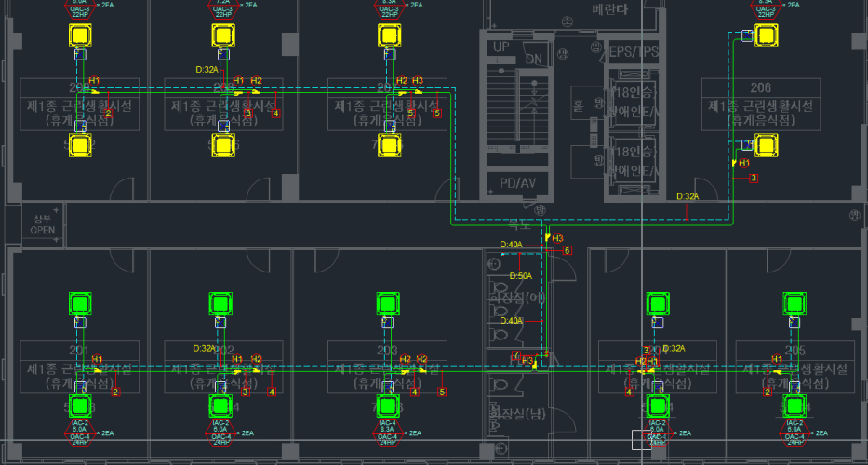Viewport: 868px width, 465px height.
Task: Select the D:32A label in the corridor
Action: [x=687, y=196]
